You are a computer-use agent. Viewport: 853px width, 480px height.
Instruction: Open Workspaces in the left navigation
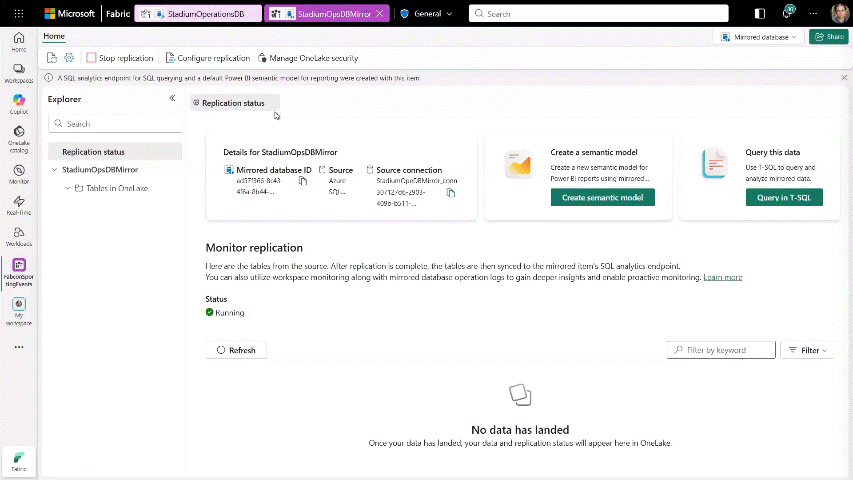tap(18, 73)
